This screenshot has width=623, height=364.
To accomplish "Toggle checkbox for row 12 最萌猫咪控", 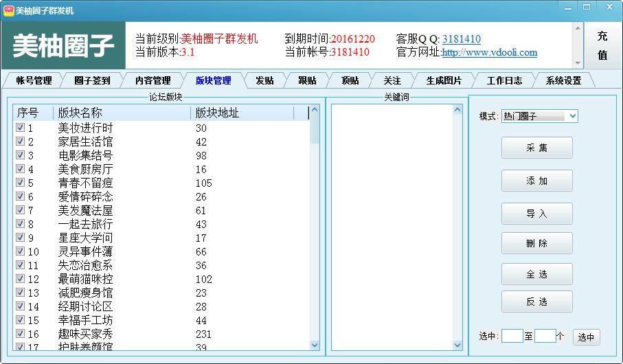I will tap(21, 279).
